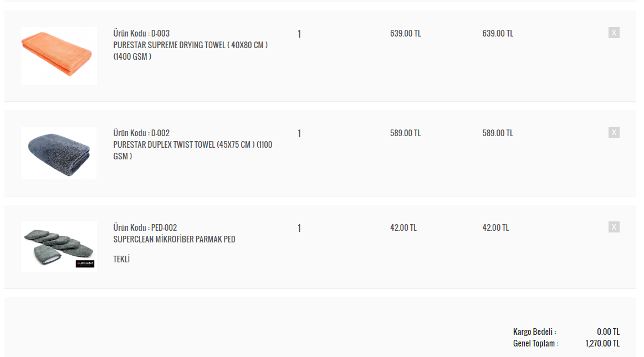
Task: Remove the Supreme Drying Towel from cart
Action: [x=614, y=33]
